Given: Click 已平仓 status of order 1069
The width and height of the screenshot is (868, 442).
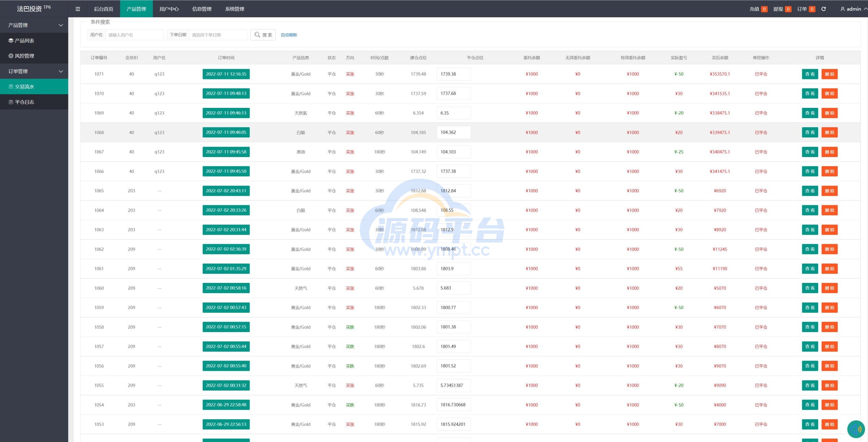Looking at the screenshot, I should 761,113.
